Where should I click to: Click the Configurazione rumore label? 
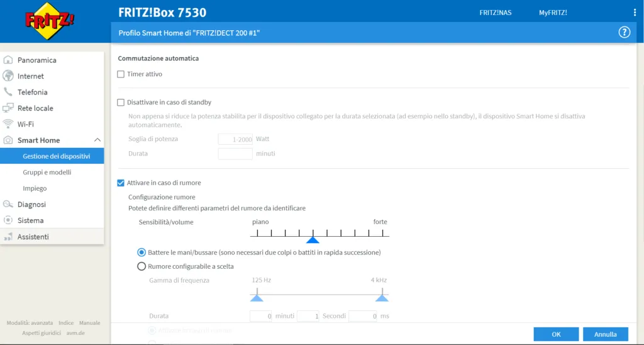(x=162, y=197)
